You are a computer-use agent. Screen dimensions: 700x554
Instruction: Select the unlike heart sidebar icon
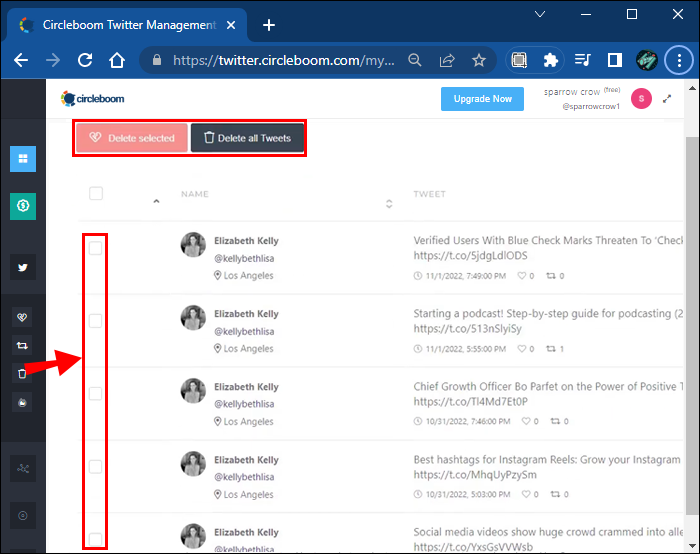22,317
